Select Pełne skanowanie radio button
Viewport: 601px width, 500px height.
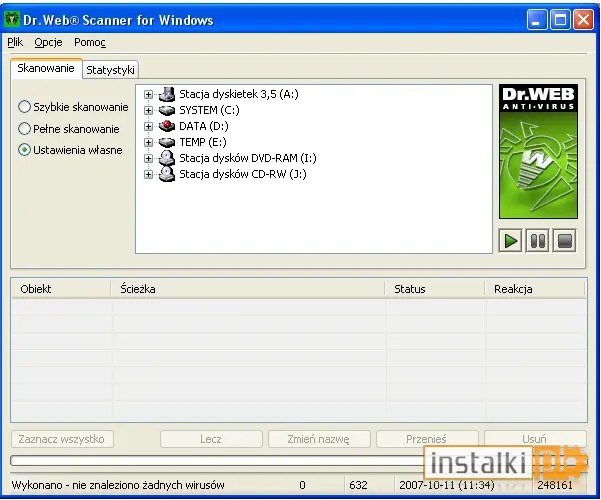tap(24, 129)
